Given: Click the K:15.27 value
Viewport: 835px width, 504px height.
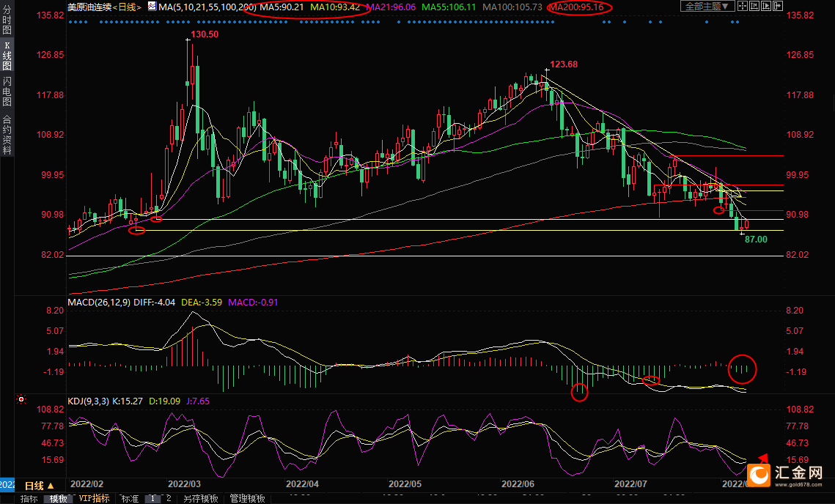Looking at the screenshot, I should (x=128, y=401).
